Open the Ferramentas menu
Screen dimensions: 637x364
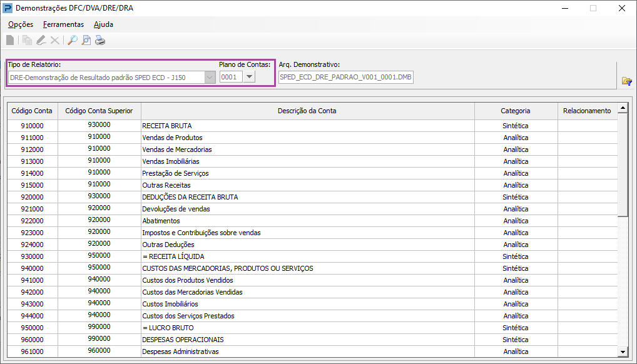pos(63,24)
